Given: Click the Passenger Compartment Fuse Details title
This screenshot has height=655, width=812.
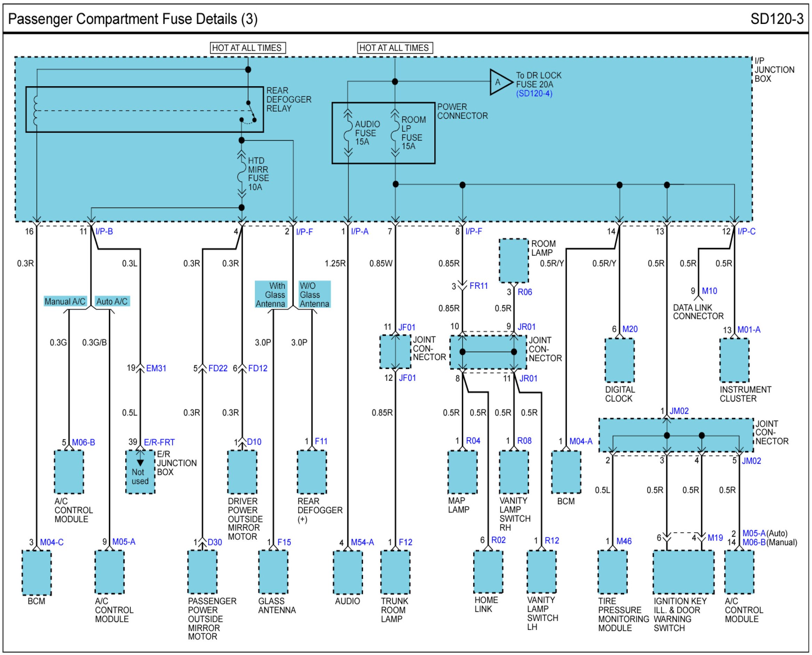Looking at the screenshot, I should [133, 19].
